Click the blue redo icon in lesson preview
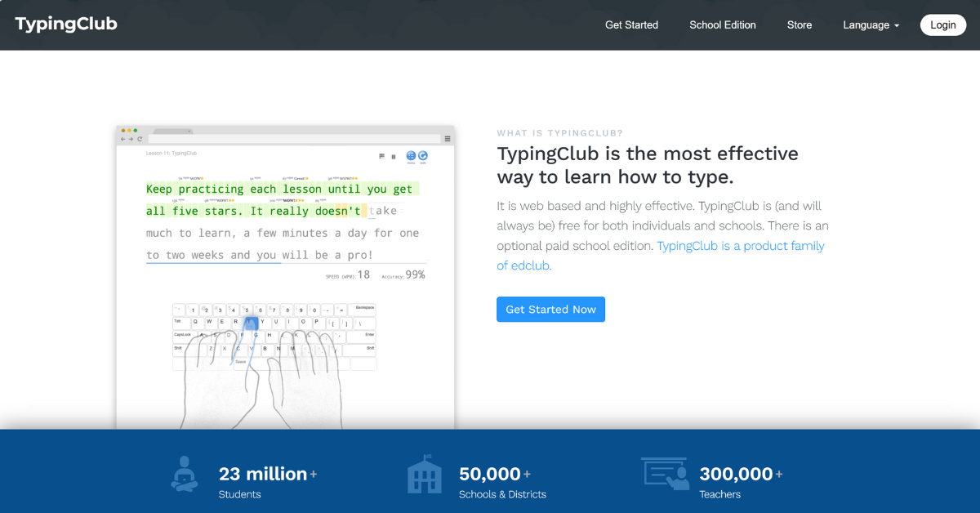Screen dimensions: 980x513 pyautogui.click(x=423, y=155)
